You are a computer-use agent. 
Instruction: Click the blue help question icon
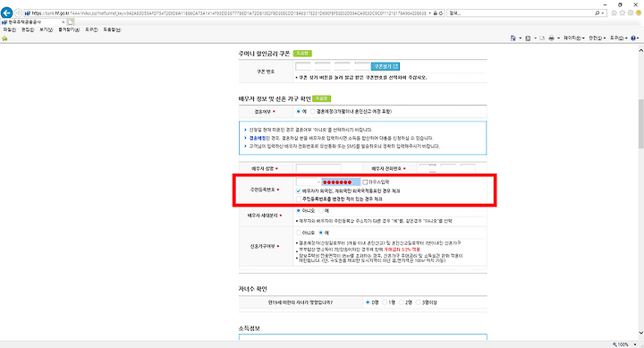tap(633, 38)
